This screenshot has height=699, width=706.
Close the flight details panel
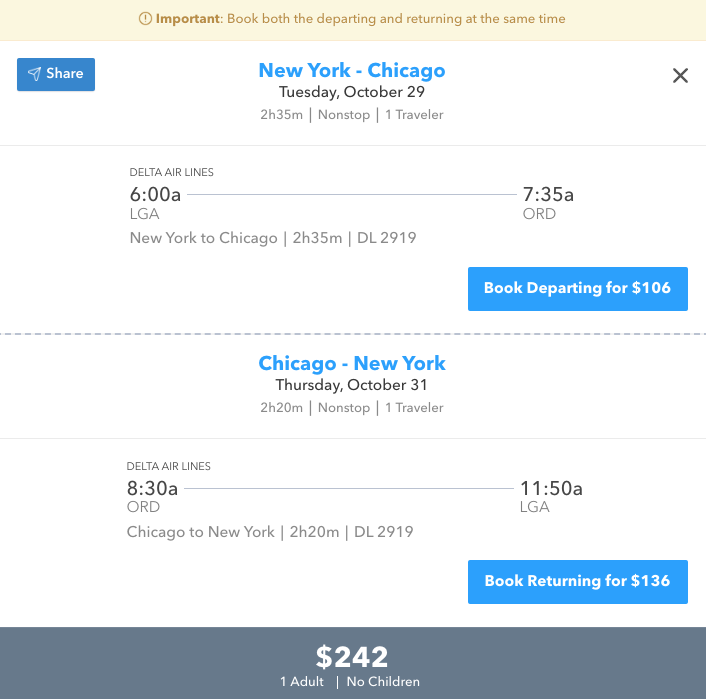point(680,76)
